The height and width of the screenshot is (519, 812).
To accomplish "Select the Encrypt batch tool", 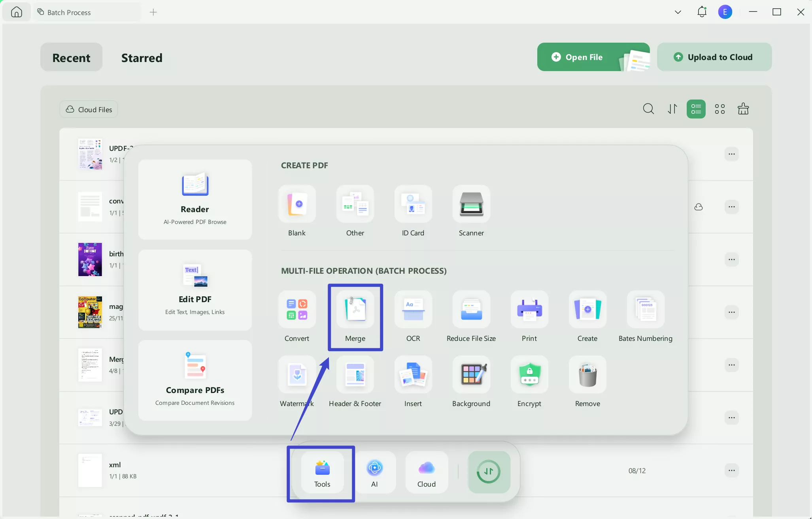I will (529, 381).
